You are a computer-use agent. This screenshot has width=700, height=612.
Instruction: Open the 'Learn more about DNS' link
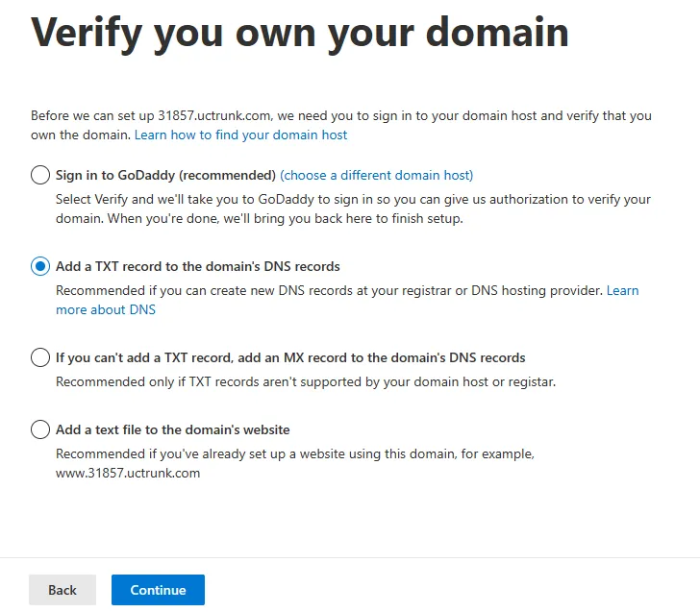[x=105, y=309]
